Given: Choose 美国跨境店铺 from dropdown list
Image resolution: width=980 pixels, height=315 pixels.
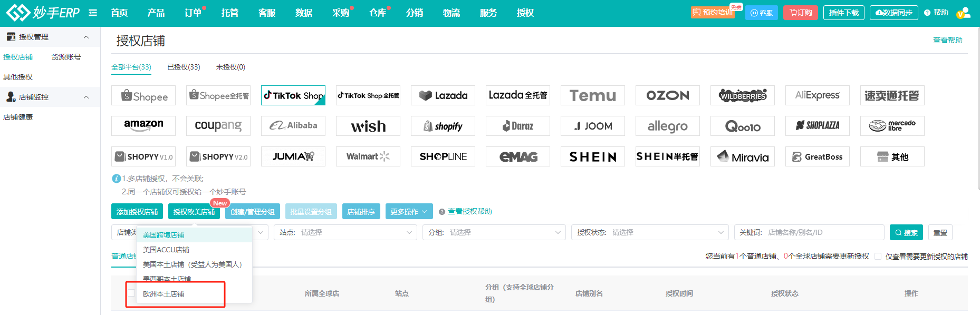Looking at the screenshot, I should click(x=194, y=235).
